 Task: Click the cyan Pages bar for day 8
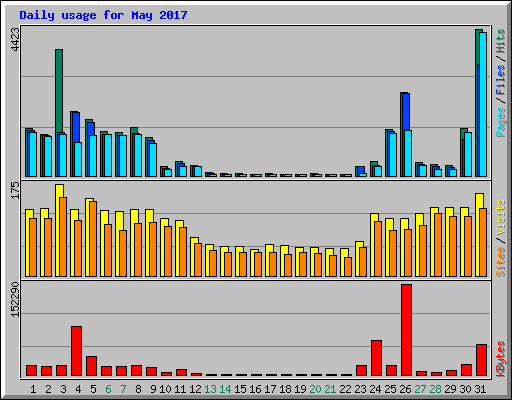coord(138,155)
